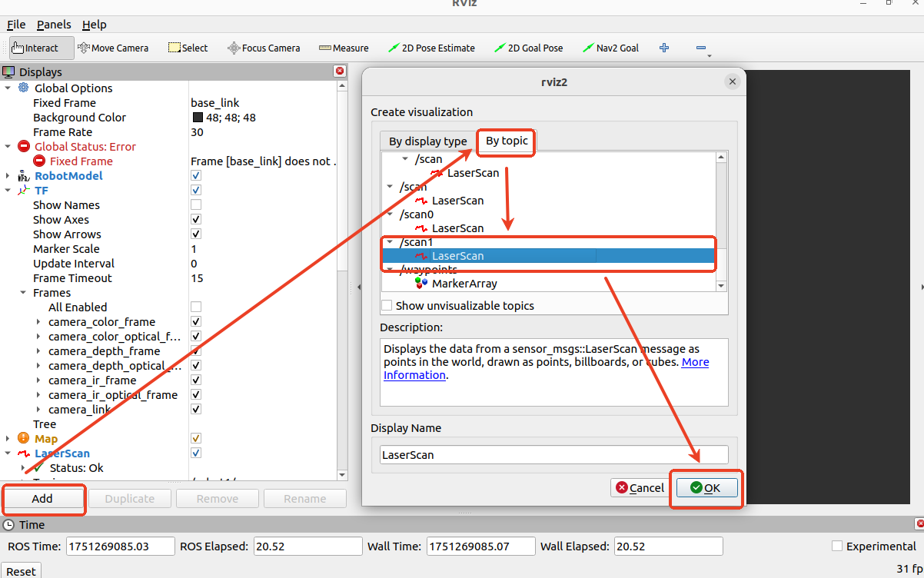This screenshot has height=578, width=924.
Task: Click the Global Status error icon
Action: (23, 146)
